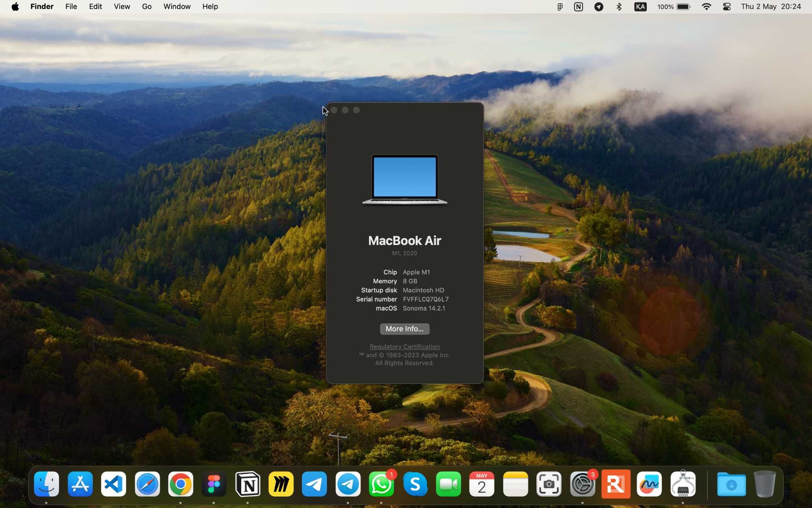The width and height of the screenshot is (812, 508).
Task: Launch the Screenshot utility from the Dock
Action: click(549, 484)
